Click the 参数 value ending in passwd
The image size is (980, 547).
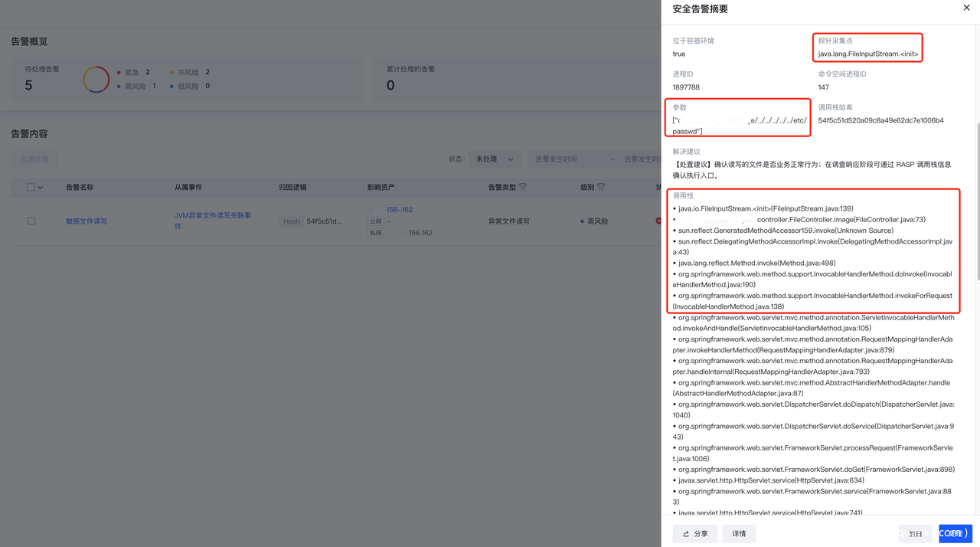[x=740, y=126]
